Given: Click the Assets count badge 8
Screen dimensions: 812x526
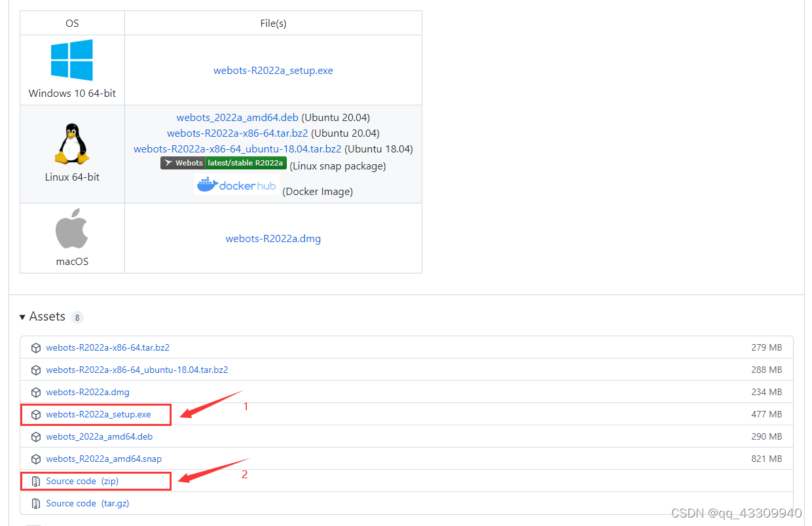Looking at the screenshot, I should pyautogui.click(x=77, y=318).
